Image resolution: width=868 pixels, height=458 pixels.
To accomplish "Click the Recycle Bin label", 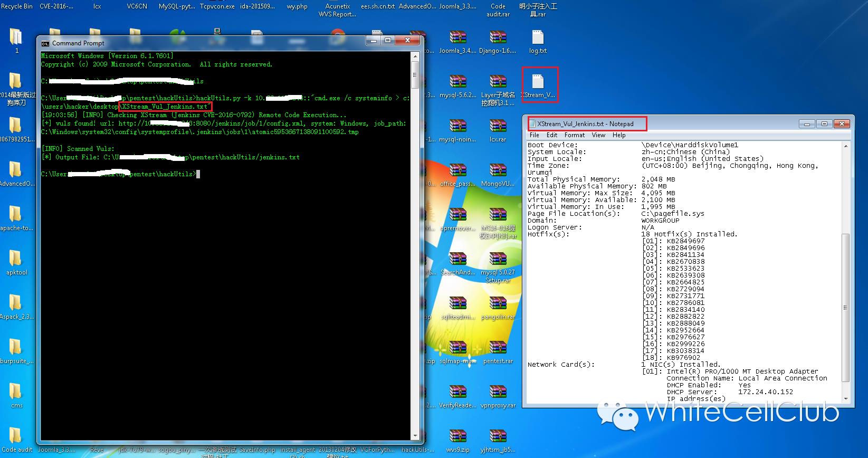I will click(16, 6).
